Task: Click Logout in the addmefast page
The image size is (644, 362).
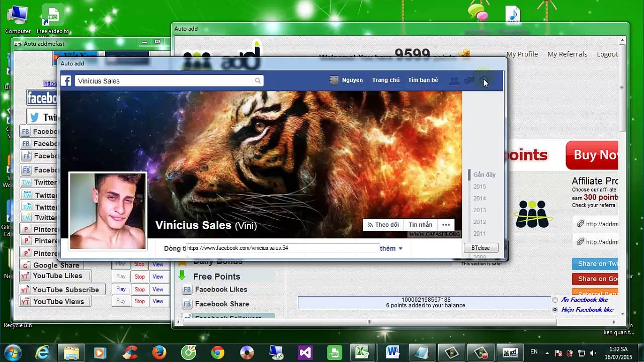Action: click(x=607, y=54)
